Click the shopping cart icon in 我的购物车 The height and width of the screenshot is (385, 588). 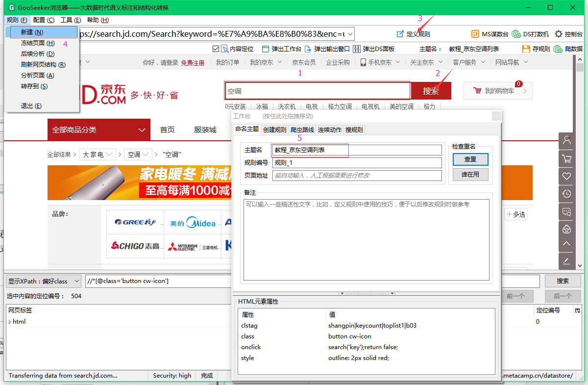(x=477, y=91)
